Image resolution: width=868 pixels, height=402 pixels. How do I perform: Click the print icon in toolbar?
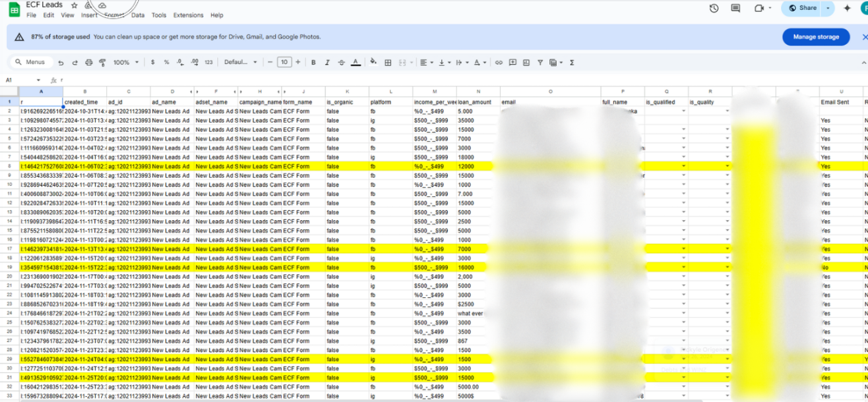tap(88, 63)
